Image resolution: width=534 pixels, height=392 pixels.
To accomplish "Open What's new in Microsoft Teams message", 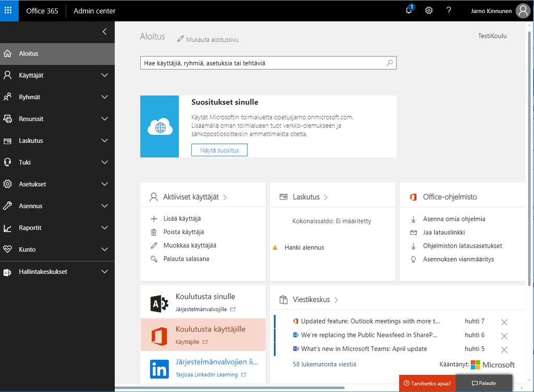I will point(363,349).
